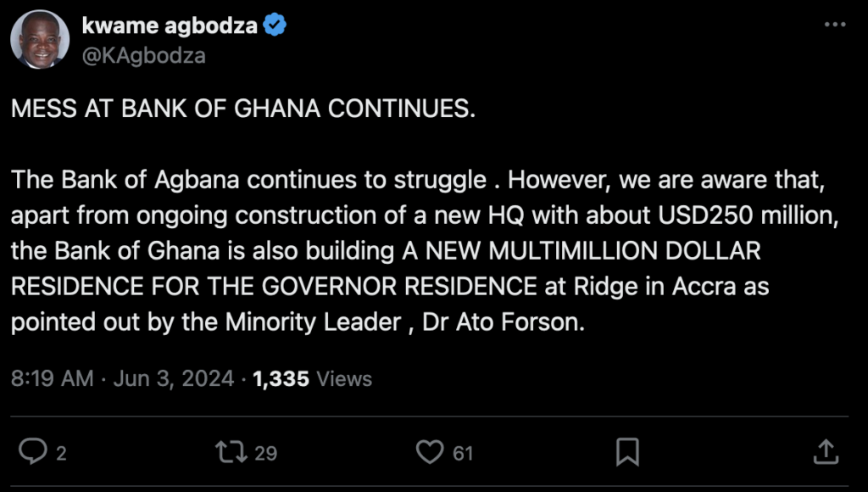Viewport: 868px width, 492px height.
Task: Click the Views label
Action: coord(345,378)
